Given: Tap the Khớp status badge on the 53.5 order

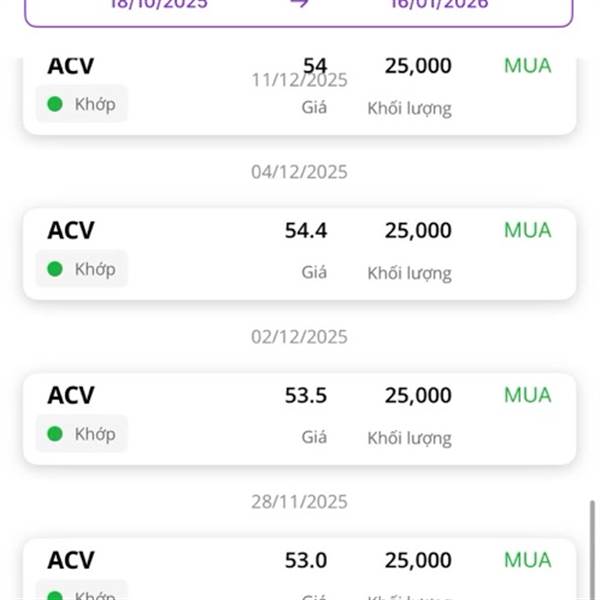Looking at the screenshot, I should pos(82,434).
